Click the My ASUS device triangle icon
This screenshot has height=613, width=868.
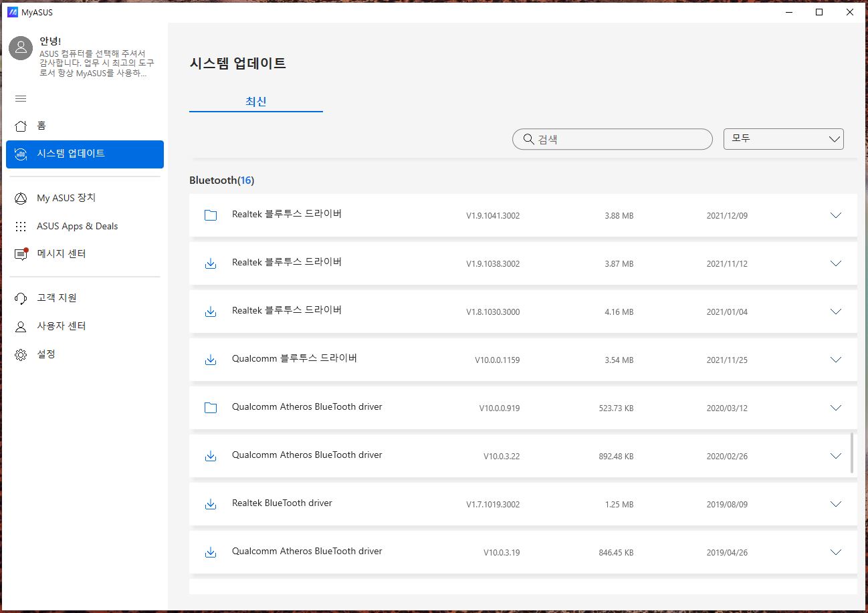pyautogui.click(x=21, y=198)
